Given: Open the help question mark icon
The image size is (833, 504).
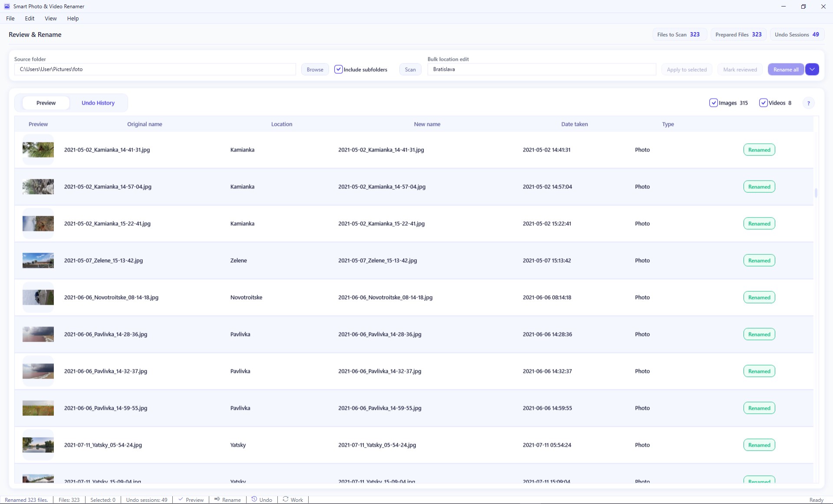Looking at the screenshot, I should [x=808, y=103].
